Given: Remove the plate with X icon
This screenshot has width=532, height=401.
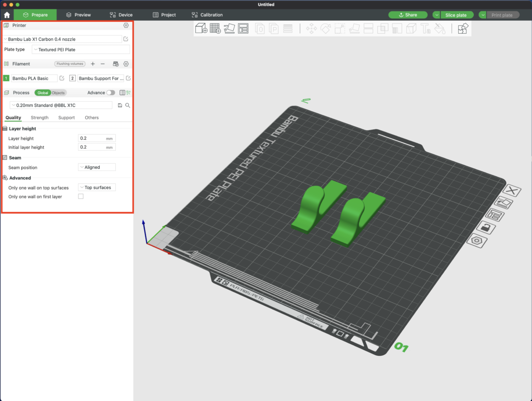Looking at the screenshot, I should click(512, 191).
